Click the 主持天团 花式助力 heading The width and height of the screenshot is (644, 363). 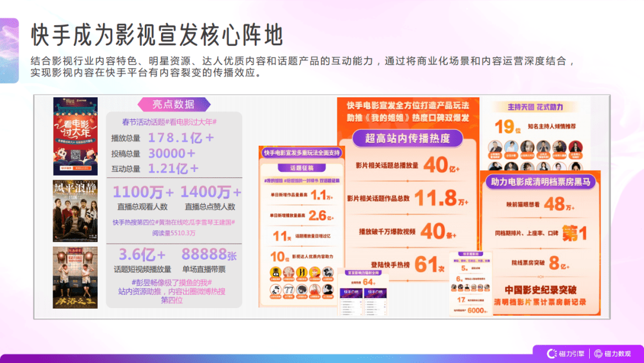535,107
